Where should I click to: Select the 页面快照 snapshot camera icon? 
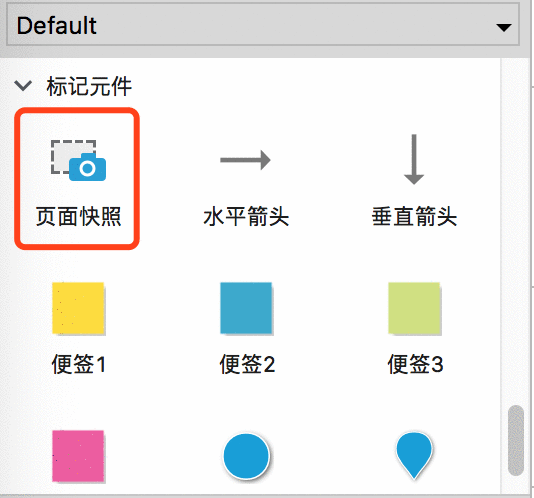(x=78, y=160)
